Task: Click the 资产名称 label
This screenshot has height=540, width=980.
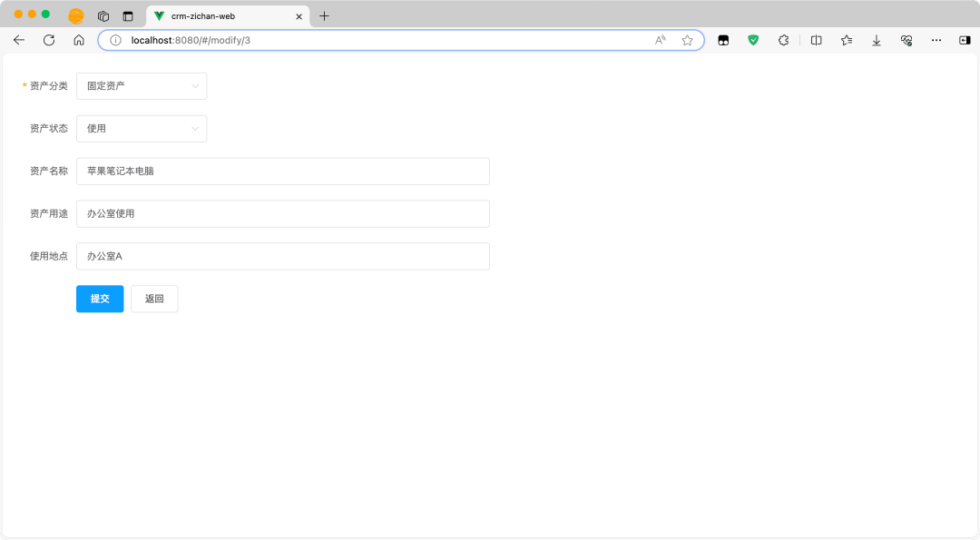Action: pos(49,172)
